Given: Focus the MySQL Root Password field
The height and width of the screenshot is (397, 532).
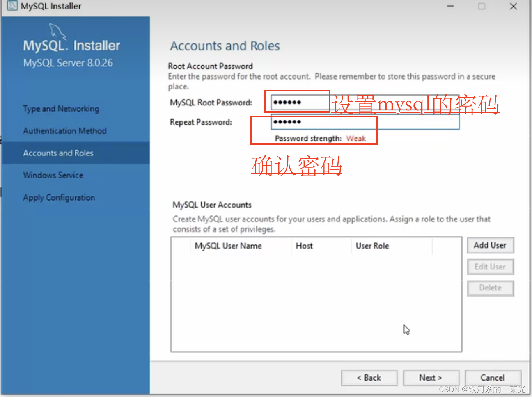Looking at the screenshot, I should (x=365, y=103).
